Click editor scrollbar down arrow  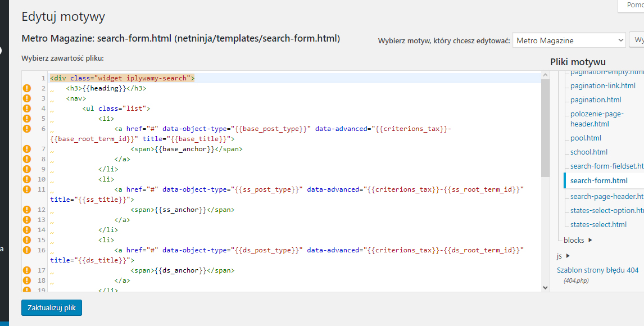click(545, 287)
